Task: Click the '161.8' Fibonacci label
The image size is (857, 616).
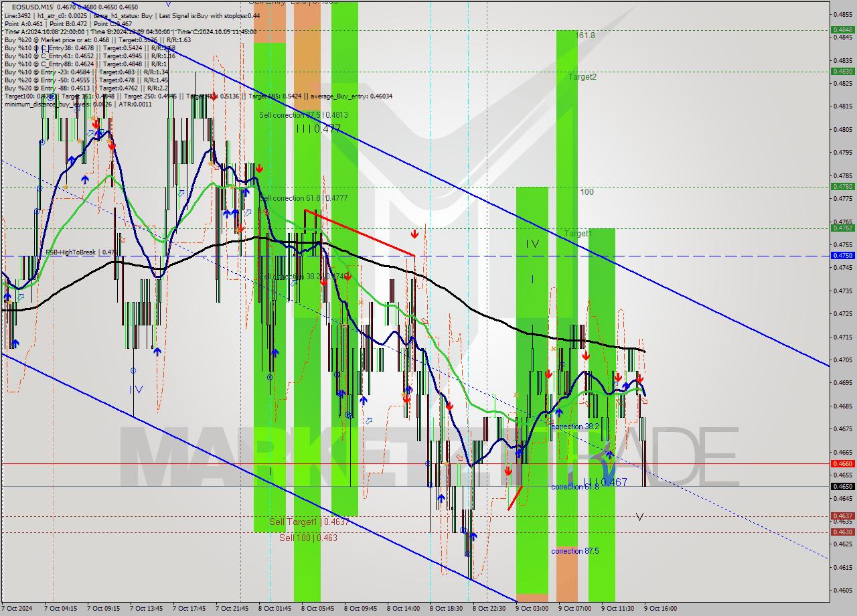Action: (585, 35)
